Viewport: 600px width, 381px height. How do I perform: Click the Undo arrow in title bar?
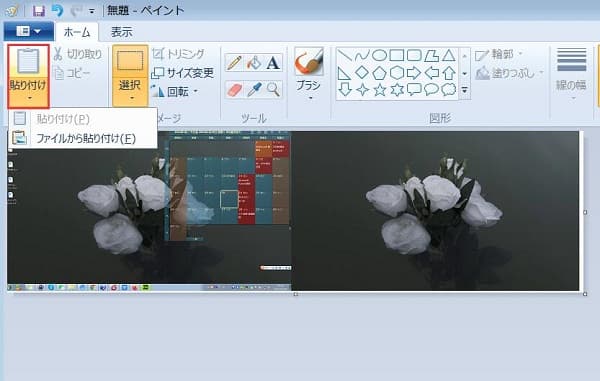point(57,10)
